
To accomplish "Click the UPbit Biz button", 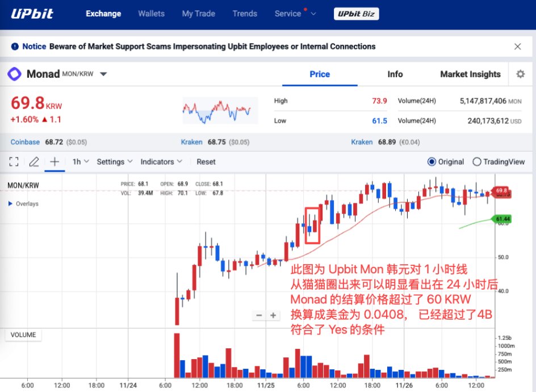I will [x=356, y=14].
